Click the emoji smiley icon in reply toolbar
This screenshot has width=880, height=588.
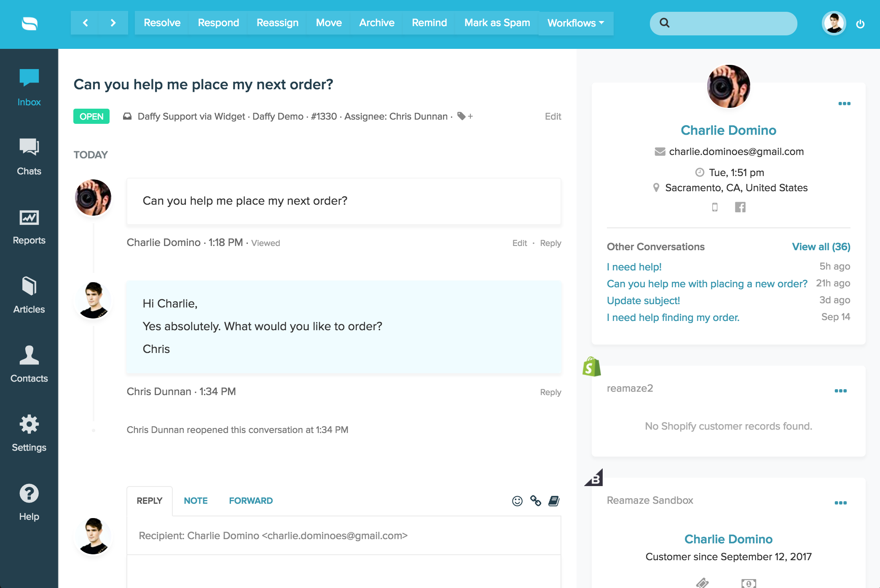point(517,501)
